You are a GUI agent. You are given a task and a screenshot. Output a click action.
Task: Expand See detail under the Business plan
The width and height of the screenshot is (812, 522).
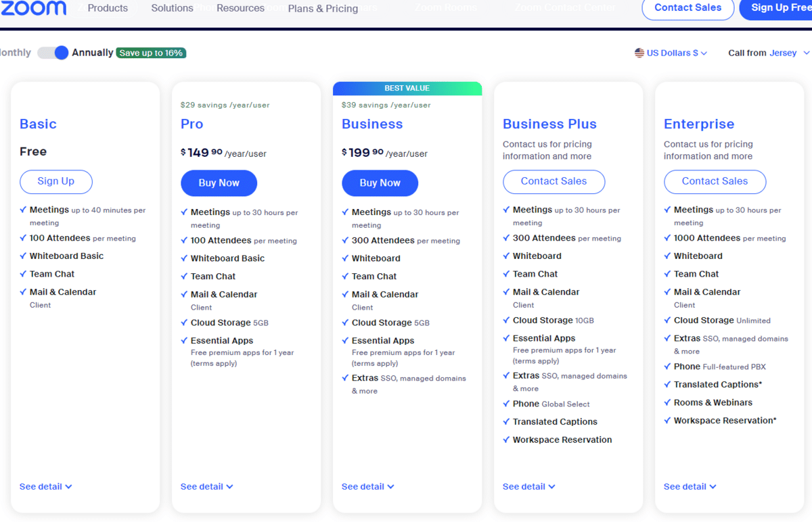pyautogui.click(x=368, y=487)
